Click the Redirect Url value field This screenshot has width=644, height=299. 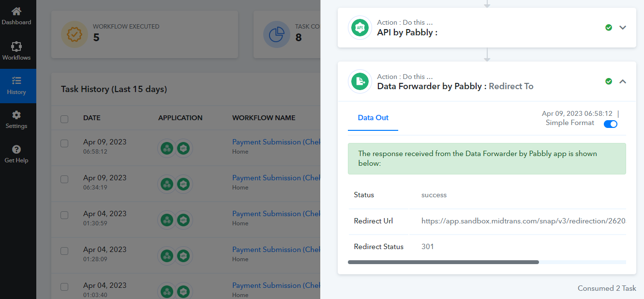[x=524, y=221]
